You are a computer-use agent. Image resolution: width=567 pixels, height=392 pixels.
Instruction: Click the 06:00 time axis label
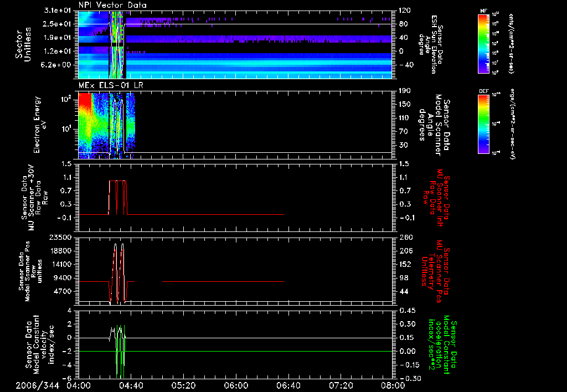236,385
